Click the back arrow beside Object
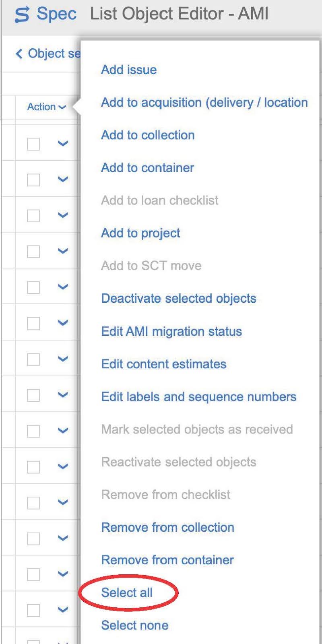Viewport: 322px width, 644px height. 19,54
